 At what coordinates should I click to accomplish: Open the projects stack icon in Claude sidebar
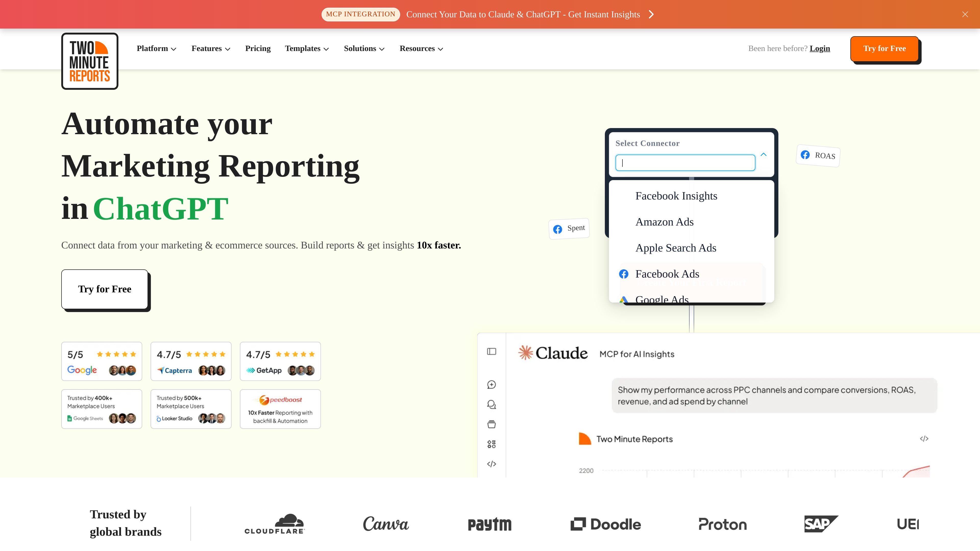tap(492, 424)
